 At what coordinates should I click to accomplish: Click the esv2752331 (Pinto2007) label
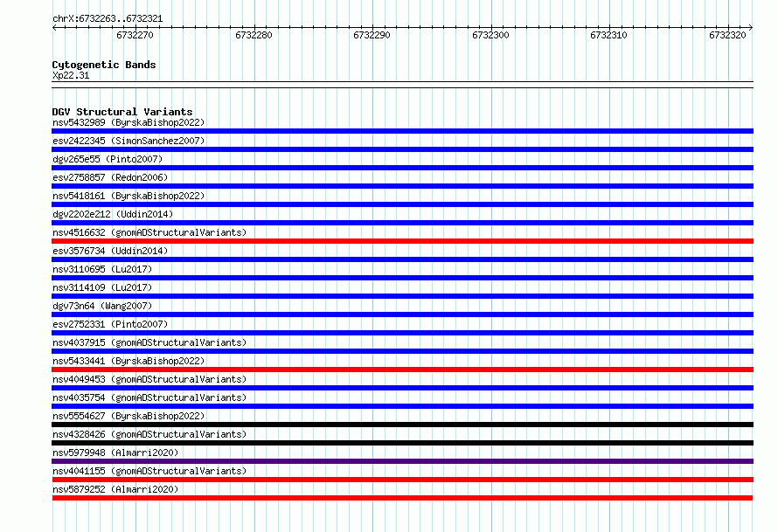[x=110, y=324]
